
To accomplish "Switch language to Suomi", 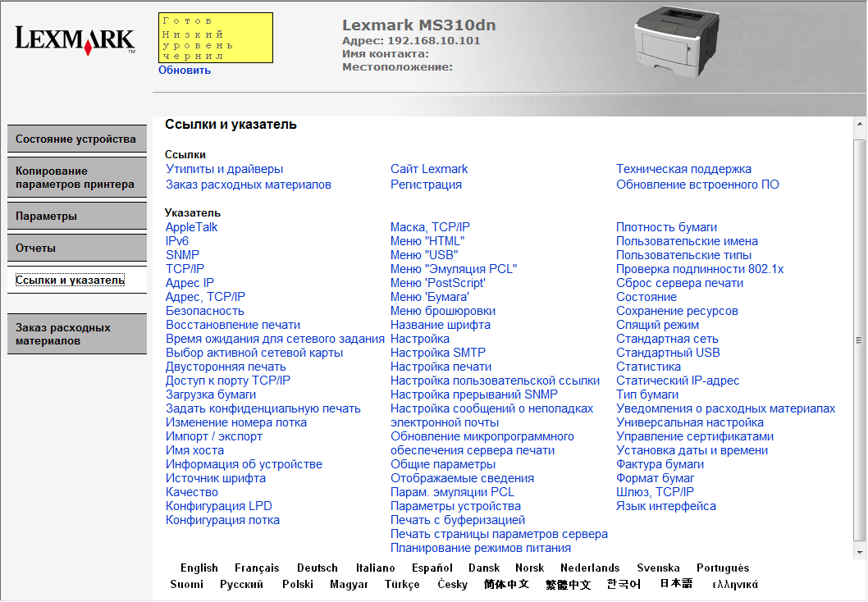I will coord(186,584).
